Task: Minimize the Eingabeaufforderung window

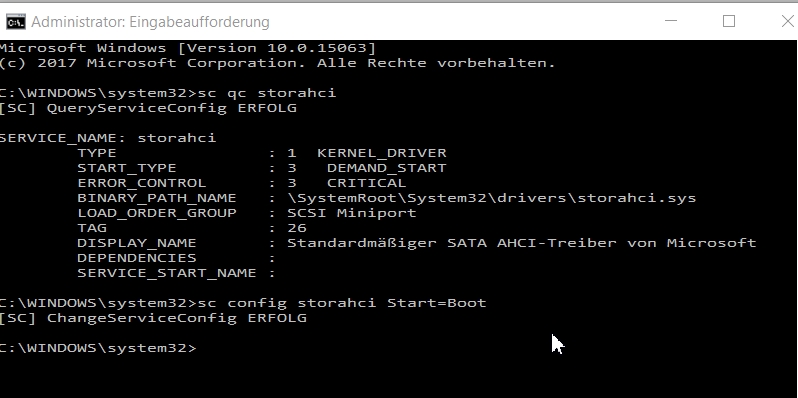Action: [x=671, y=21]
